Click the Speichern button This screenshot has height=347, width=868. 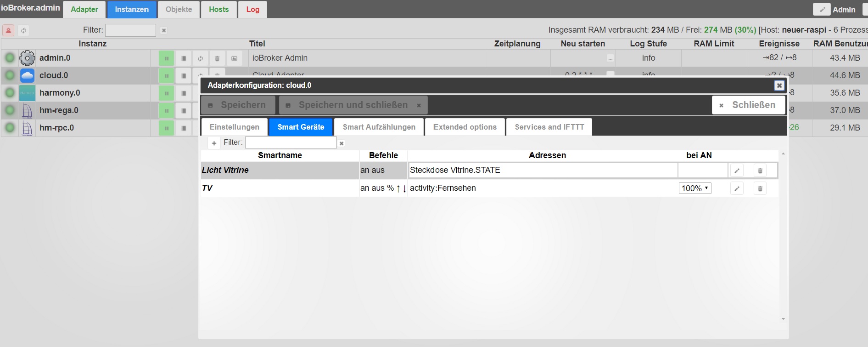click(x=238, y=105)
